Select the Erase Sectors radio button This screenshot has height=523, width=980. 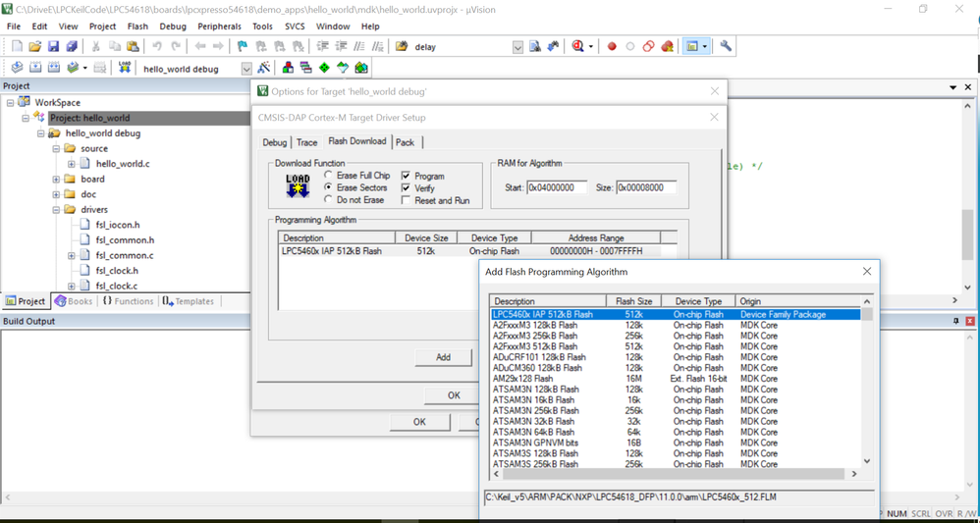coord(328,187)
